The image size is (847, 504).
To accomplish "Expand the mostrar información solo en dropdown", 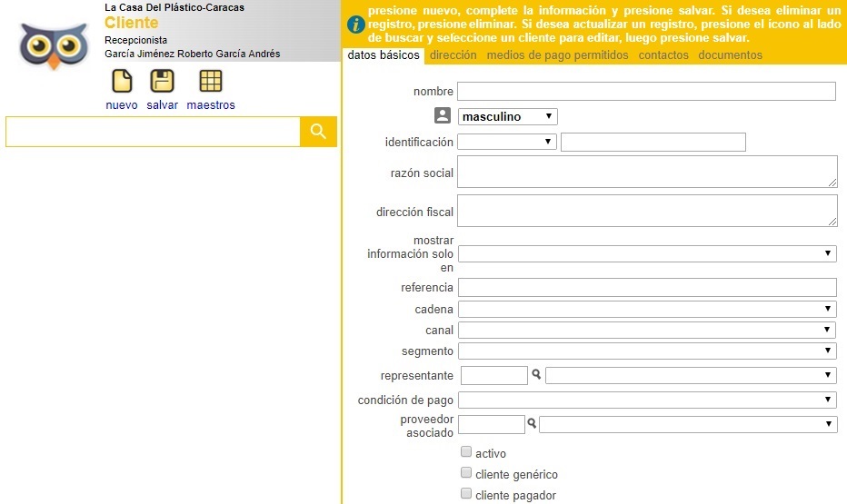I will pos(647,253).
